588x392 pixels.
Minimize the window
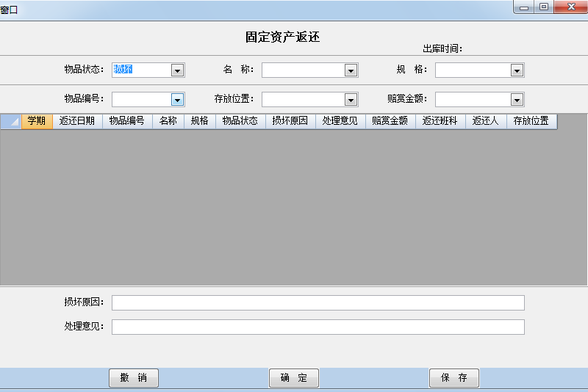point(524,7)
